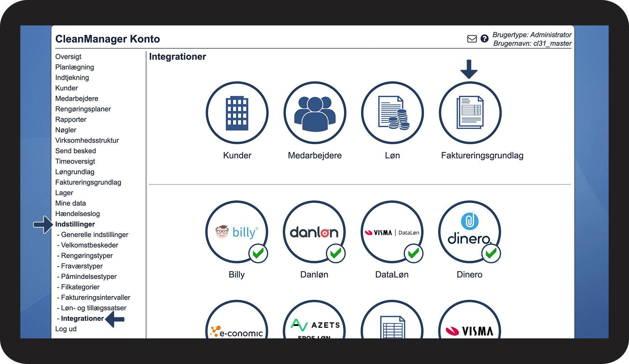Open the Rapporter sidebar link
The height and width of the screenshot is (364, 629).
[x=71, y=120]
